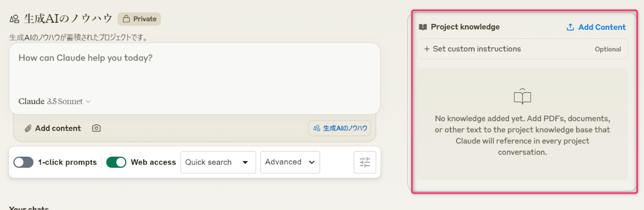644x210 pixels.
Task: Click the paperclip Add content icon
Action: (28, 128)
